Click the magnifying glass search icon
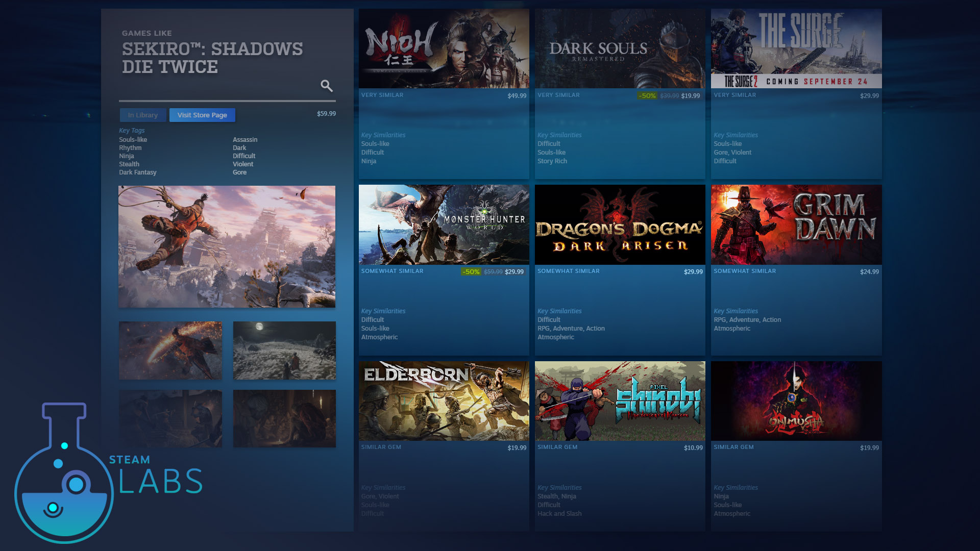 click(327, 86)
